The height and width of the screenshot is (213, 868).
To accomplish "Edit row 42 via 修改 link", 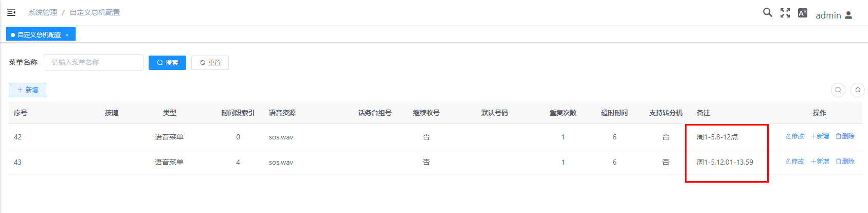I will coord(794,136).
